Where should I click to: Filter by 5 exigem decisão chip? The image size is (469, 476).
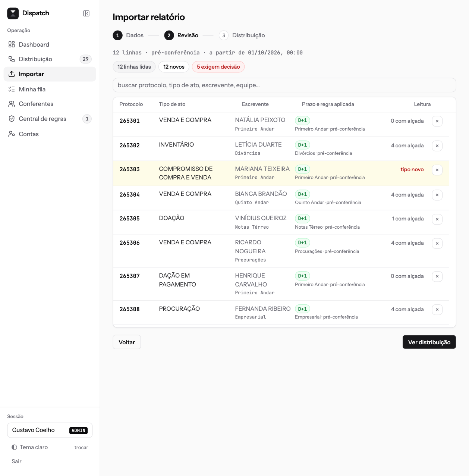tap(218, 67)
